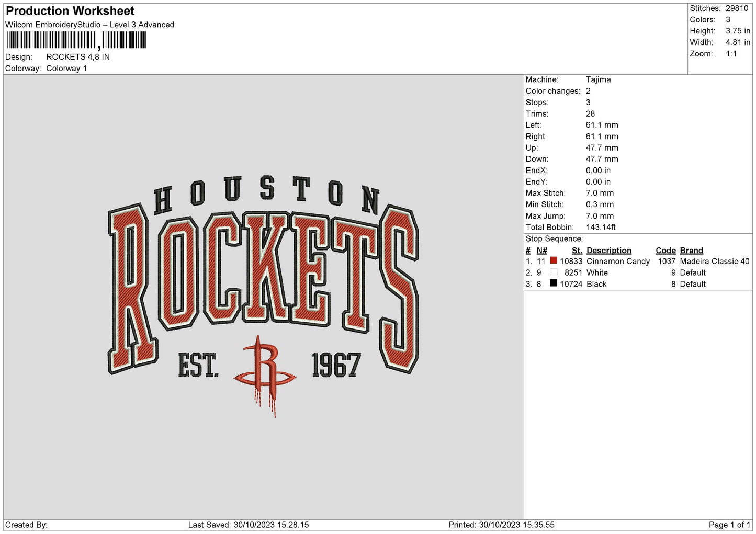
Task: Click the 'Code' column header
Action: pyautogui.click(x=666, y=251)
